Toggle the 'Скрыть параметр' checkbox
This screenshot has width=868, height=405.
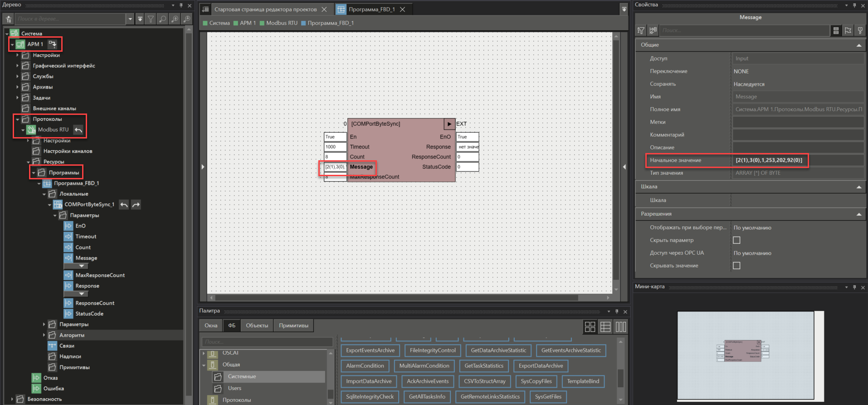tap(736, 240)
